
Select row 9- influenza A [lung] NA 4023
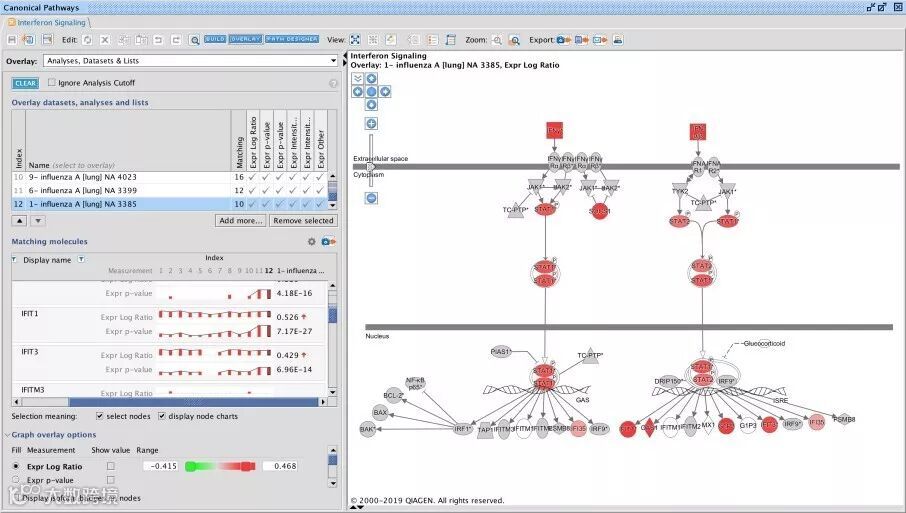coord(170,177)
